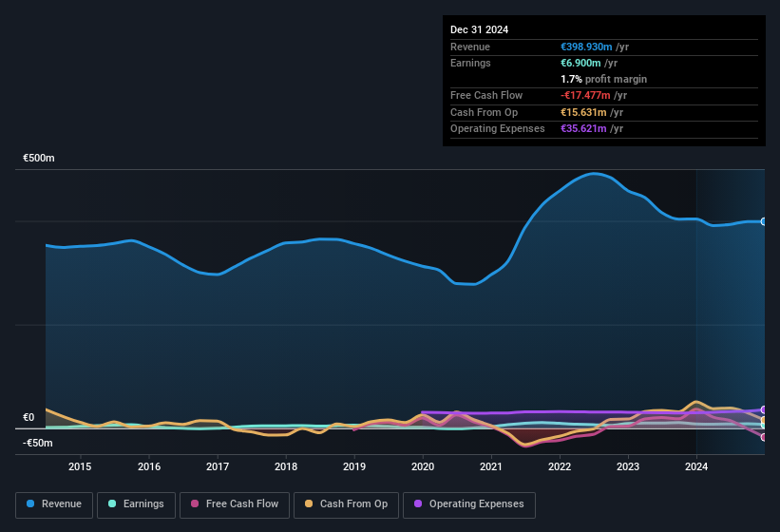Click the 2015 label on the x-axis
Viewport: 780px width, 532px height.
[x=80, y=466]
